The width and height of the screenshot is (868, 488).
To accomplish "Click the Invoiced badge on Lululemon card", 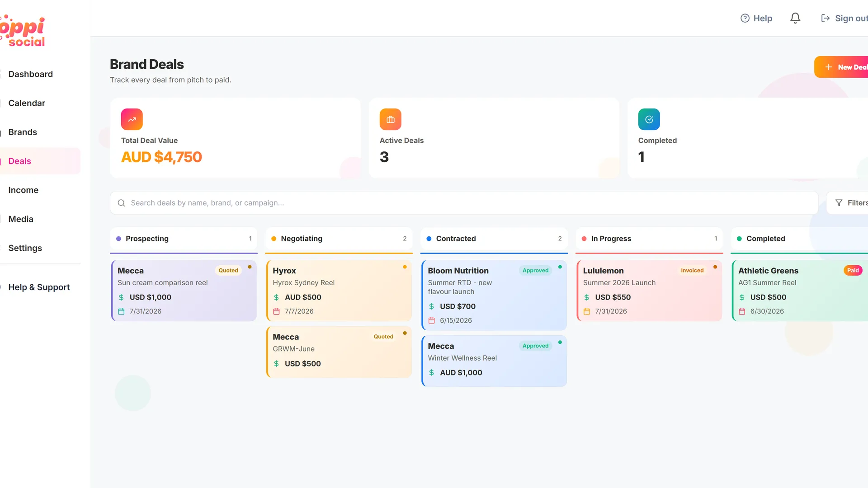I will [x=692, y=271].
